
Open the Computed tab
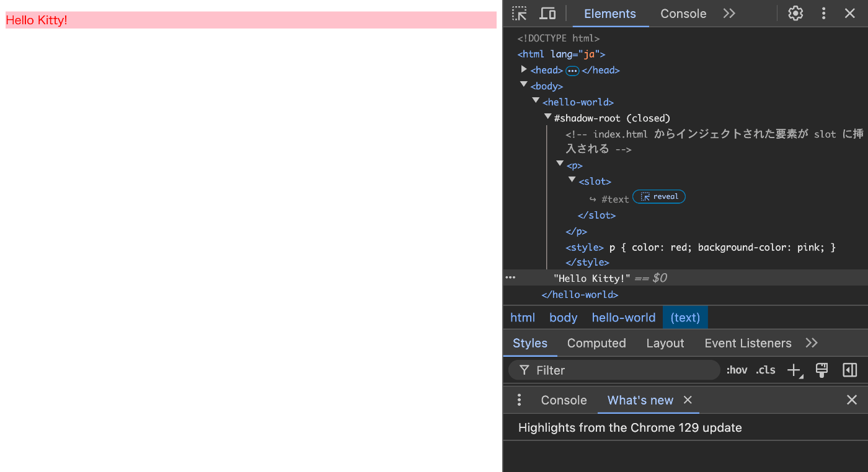(x=596, y=343)
